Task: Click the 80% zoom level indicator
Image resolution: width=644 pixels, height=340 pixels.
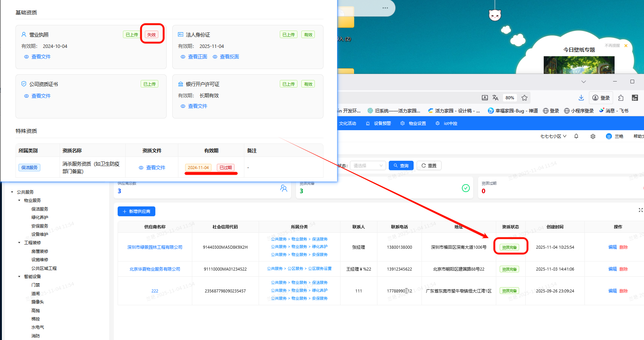Action: (x=510, y=98)
